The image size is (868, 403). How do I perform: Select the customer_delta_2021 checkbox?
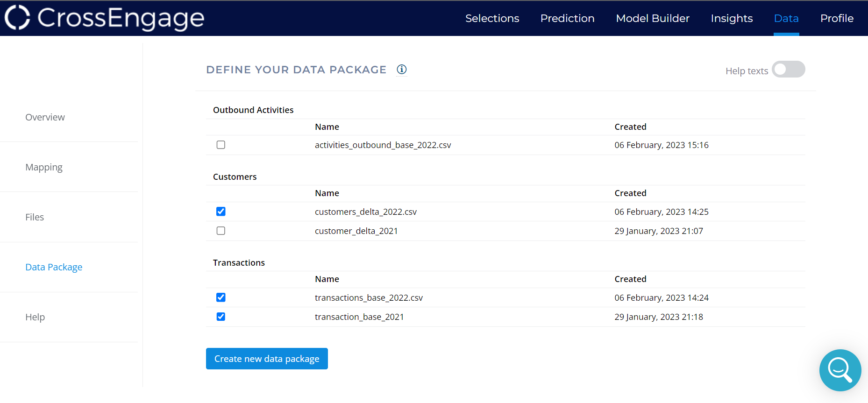[x=221, y=231]
